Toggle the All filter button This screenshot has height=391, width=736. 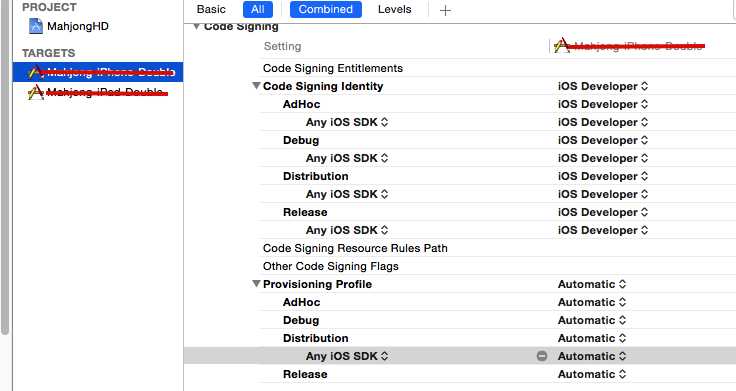[258, 9]
